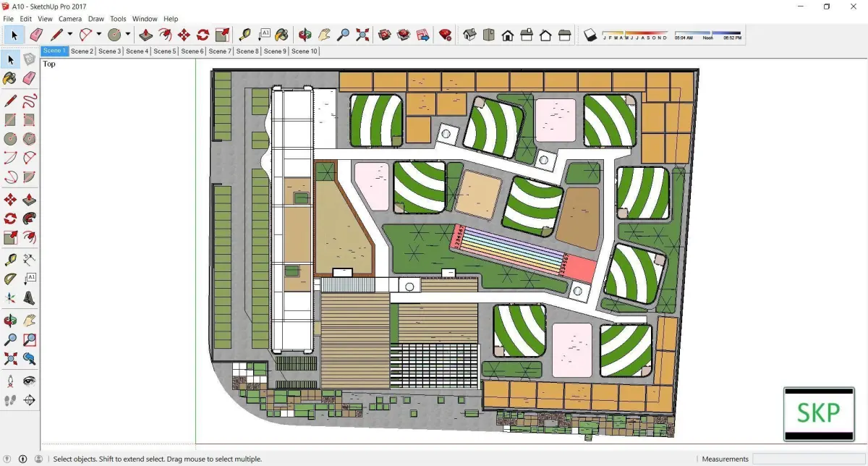Viewport: 868px width, 466px height.
Task: Open the Window menu
Action: pos(145,19)
